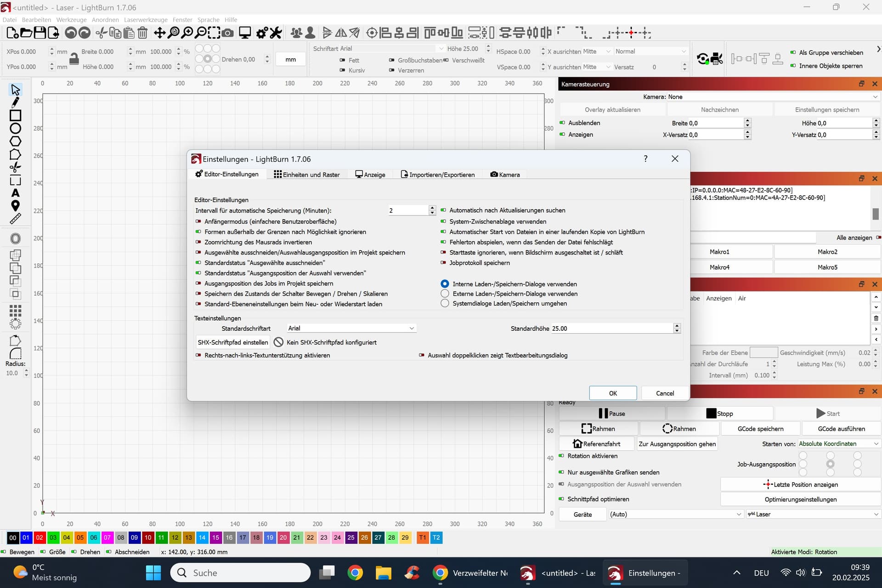
Task: Select the Position laser marker tool
Action: [x=15, y=206]
